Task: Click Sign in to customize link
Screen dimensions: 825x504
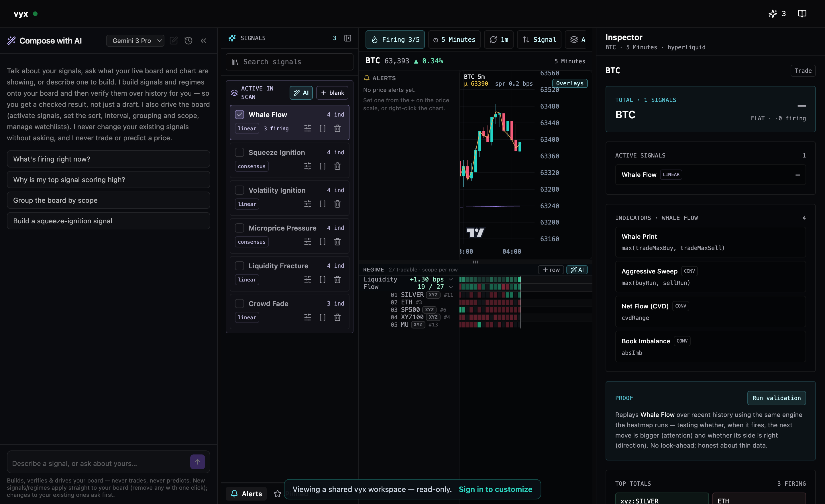Action: (x=495, y=489)
